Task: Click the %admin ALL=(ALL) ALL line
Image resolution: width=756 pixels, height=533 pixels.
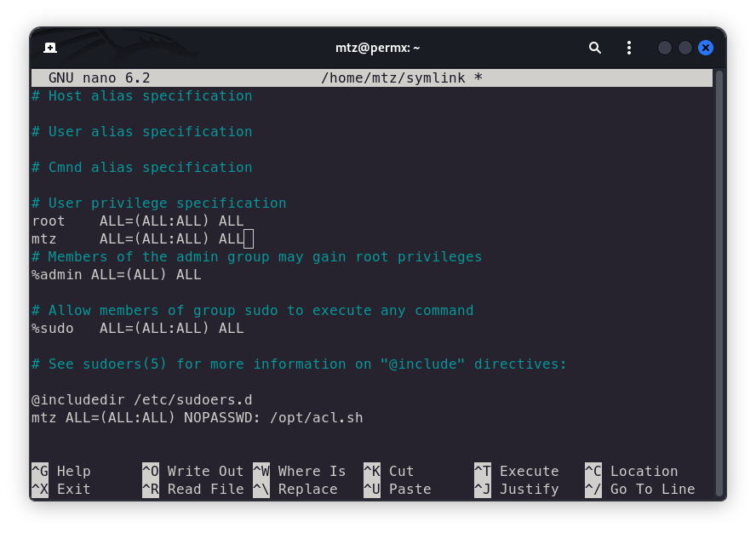Action: (116, 274)
